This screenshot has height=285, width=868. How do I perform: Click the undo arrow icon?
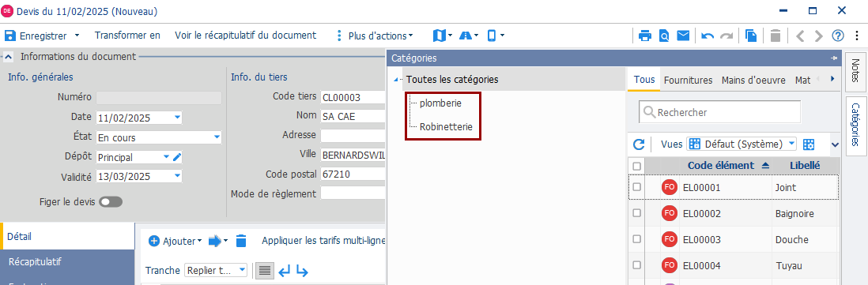[708, 36]
